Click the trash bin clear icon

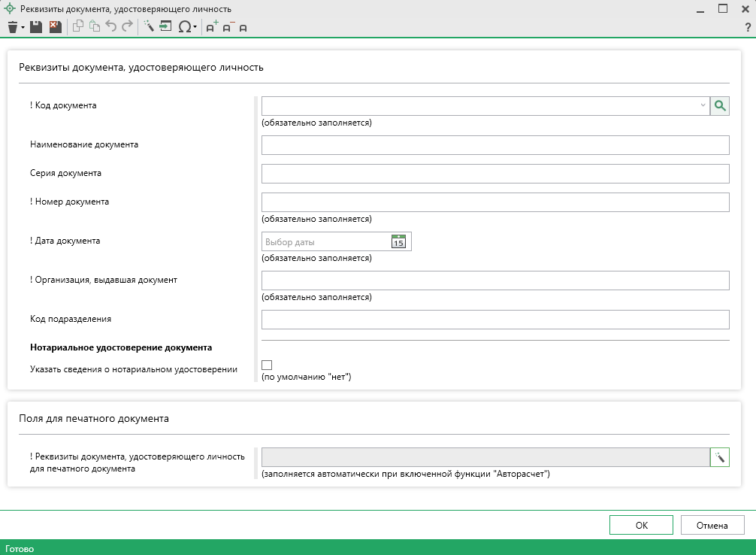point(13,27)
